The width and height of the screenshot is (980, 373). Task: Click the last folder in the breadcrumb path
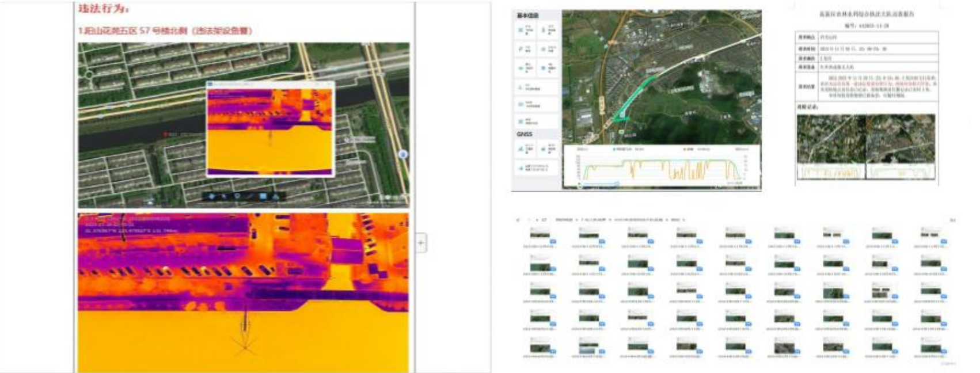click(675, 220)
